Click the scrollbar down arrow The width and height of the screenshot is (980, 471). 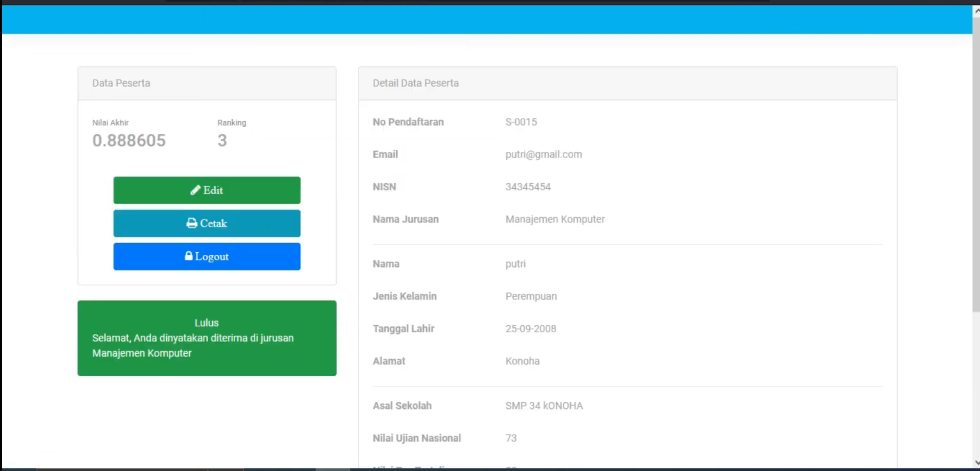pyautogui.click(x=976, y=463)
